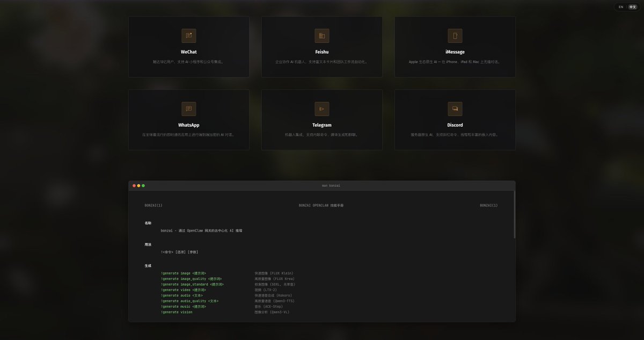Click the '!generate audio_quality' command

189,301
